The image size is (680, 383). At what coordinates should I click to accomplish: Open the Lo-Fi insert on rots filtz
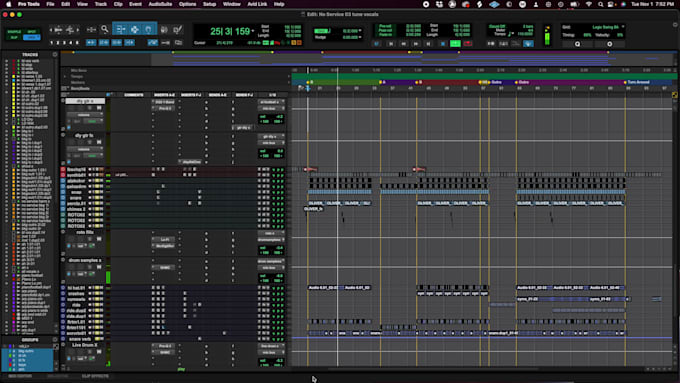coord(164,239)
